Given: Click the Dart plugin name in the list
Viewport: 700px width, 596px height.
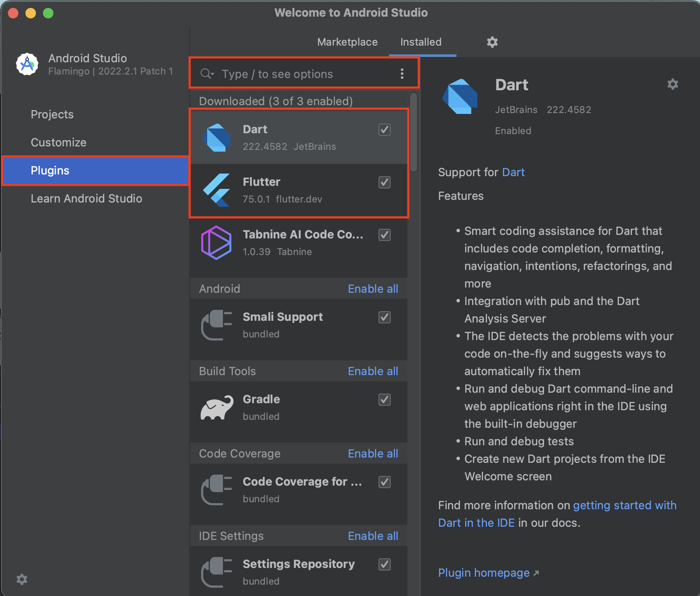Looking at the screenshot, I should tap(255, 129).
